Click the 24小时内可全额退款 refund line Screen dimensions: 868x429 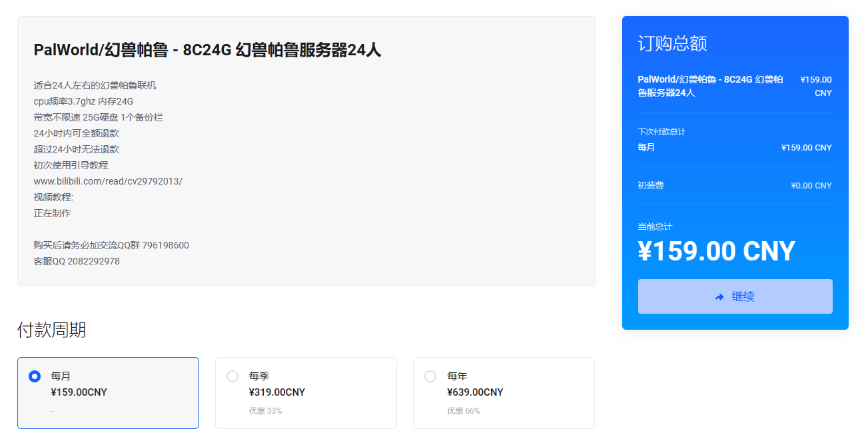tap(76, 133)
